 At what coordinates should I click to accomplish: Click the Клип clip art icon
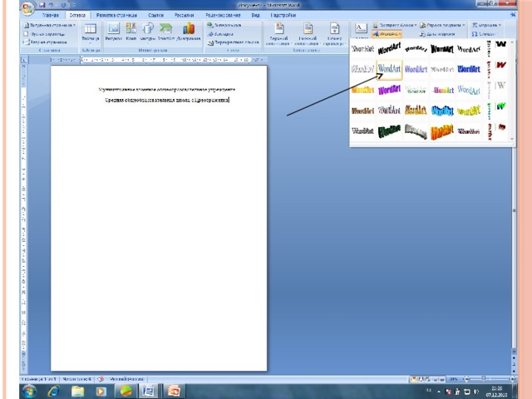[x=131, y=32]
